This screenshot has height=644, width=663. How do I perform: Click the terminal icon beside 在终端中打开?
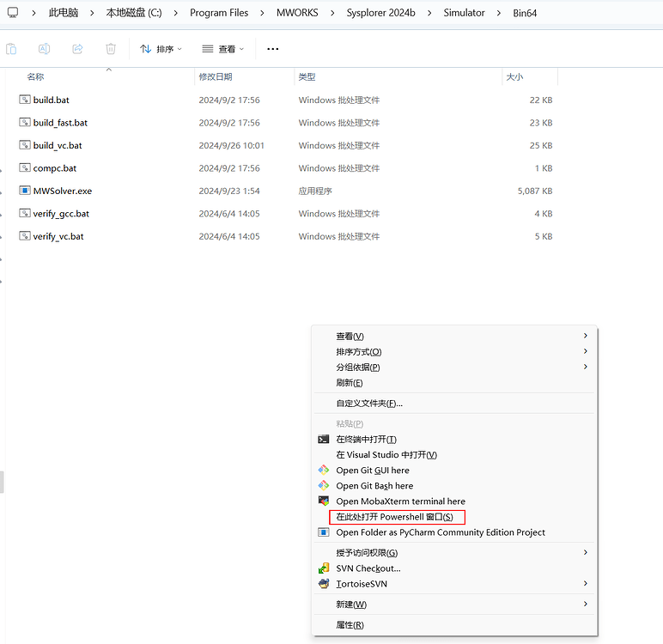(x=324, y=440)
